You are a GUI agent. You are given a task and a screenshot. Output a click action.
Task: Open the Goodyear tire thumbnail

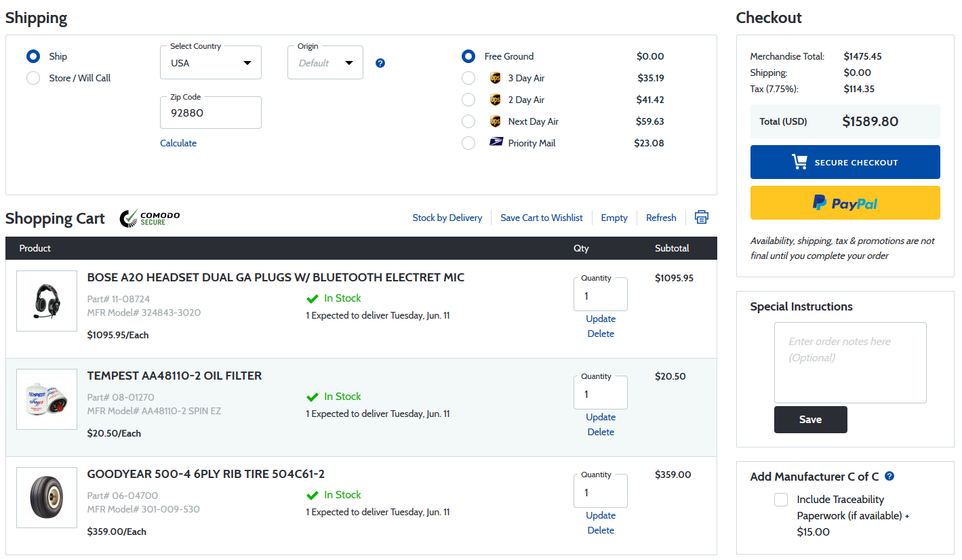click(x=47, y=498)
